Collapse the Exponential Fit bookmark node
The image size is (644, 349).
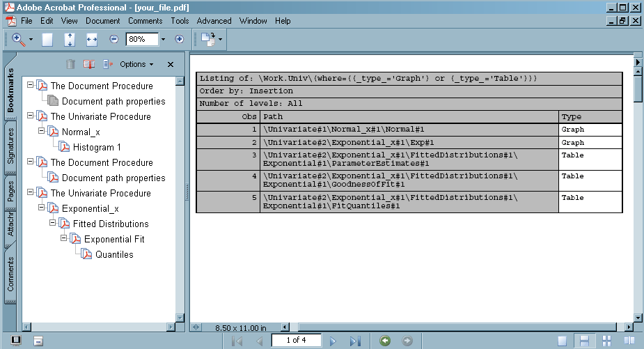63,238
